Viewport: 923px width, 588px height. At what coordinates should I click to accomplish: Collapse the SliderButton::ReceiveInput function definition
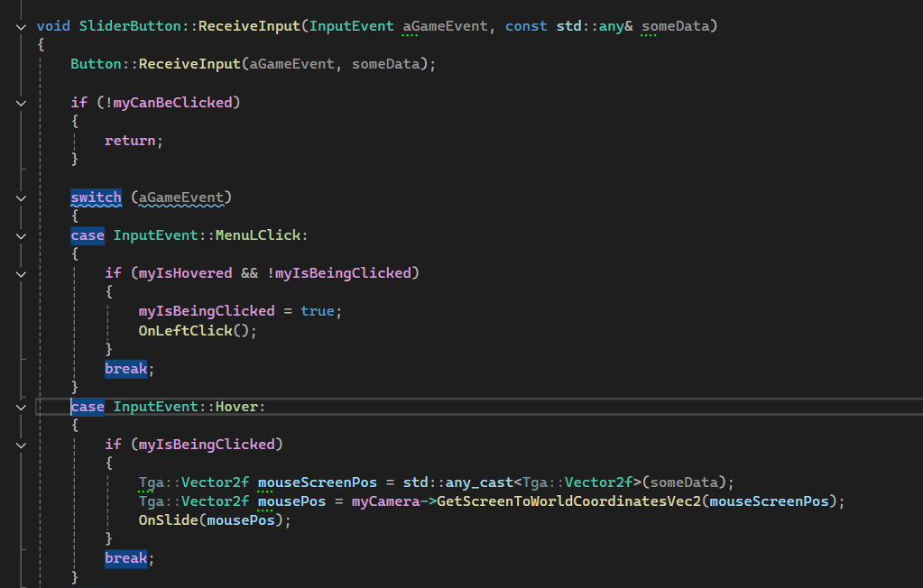click(22, 26)
